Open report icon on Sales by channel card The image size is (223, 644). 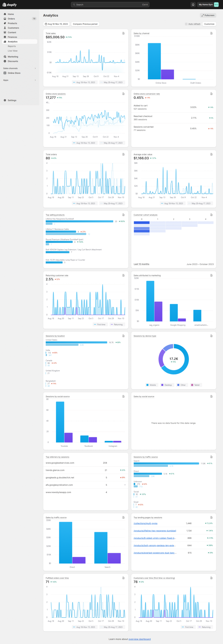tap(211, 33)
